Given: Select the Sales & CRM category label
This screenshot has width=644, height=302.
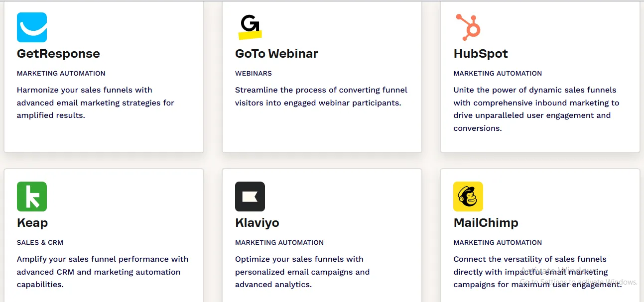Looking at the screenshot, I should click(40, 243).
